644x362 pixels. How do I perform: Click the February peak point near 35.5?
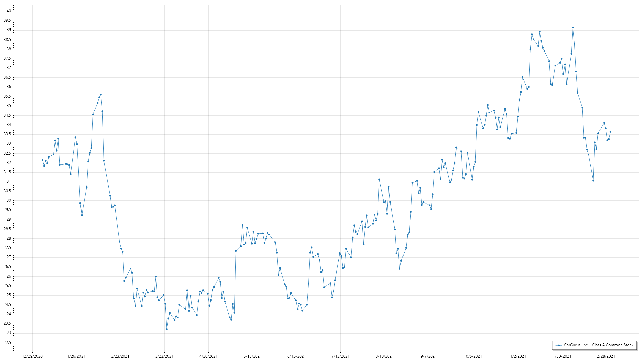pyautogui.click(x=101, y=95)
